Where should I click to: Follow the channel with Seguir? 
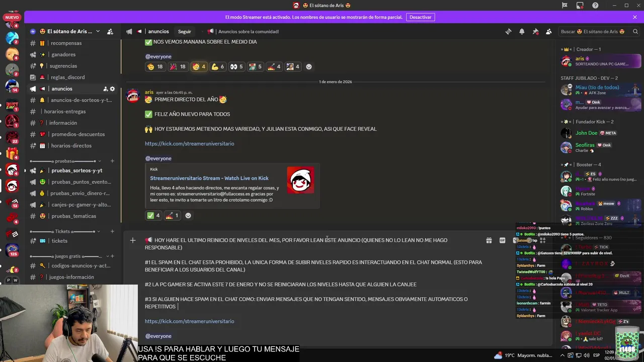[x=185, y=31]
